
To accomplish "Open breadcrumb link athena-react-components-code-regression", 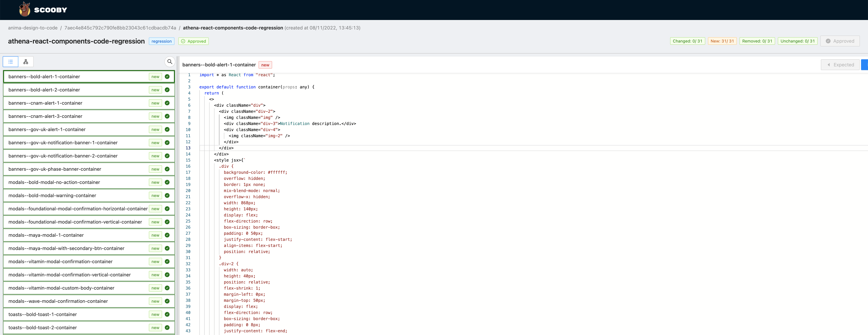I will [233, 28].
